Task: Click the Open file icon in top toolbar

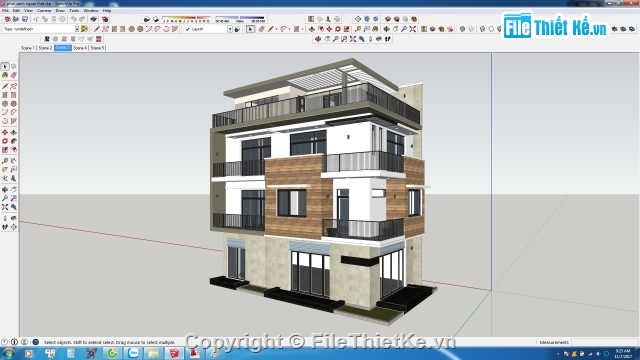Action: [x=16, y=19]
